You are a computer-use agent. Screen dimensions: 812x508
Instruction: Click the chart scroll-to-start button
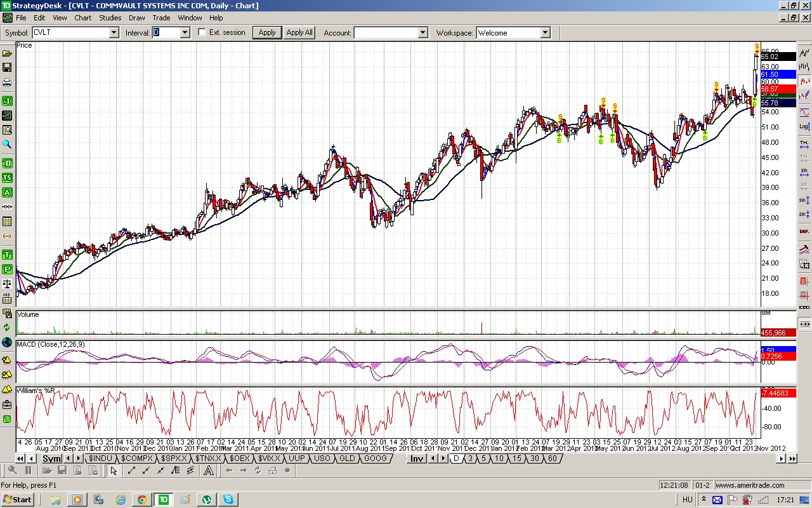pos(20,458)
